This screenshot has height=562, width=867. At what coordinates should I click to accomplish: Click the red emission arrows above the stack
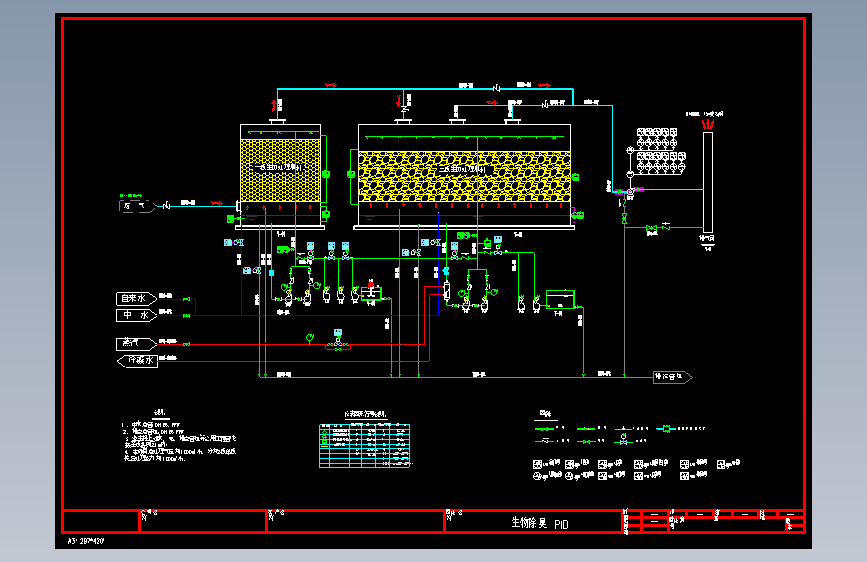click(708, 124)
